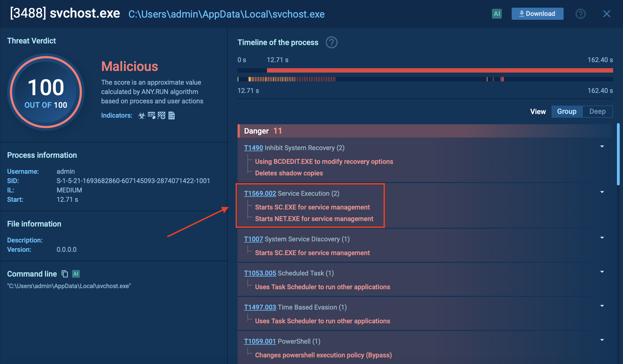Collapse the System Service Discovery group

pyautogui.click(x=602, y=238)
